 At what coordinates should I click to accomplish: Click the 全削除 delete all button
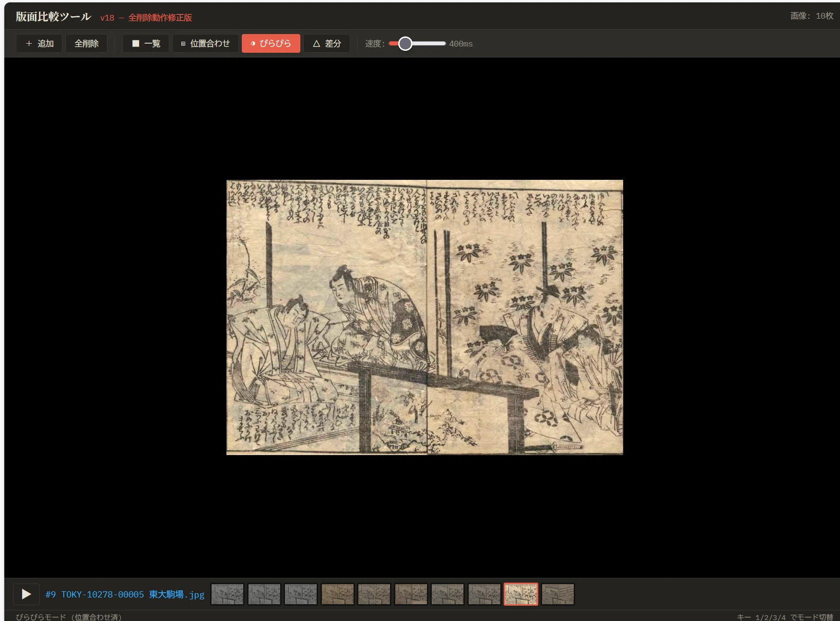pyautogui.click(x=86, y=44)
